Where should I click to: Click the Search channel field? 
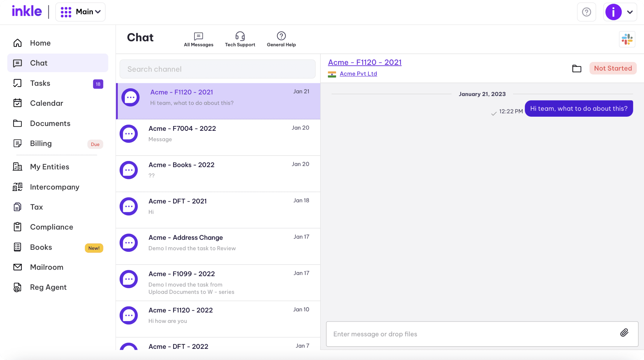point(217,69)
